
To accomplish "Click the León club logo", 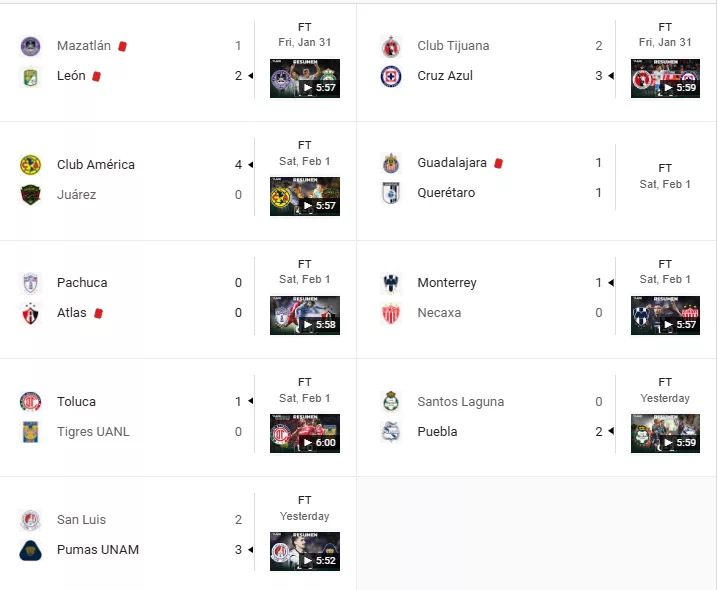I will 31,76.
